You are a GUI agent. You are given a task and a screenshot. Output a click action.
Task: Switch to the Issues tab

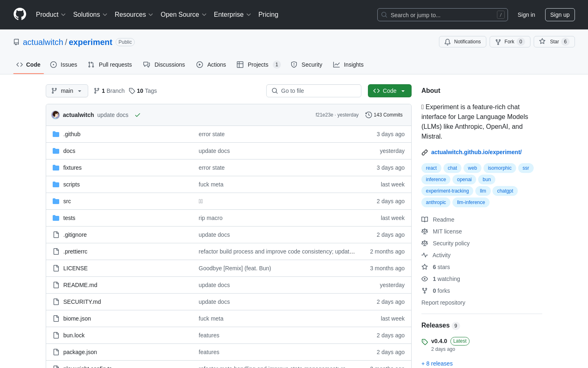(64, 65)
